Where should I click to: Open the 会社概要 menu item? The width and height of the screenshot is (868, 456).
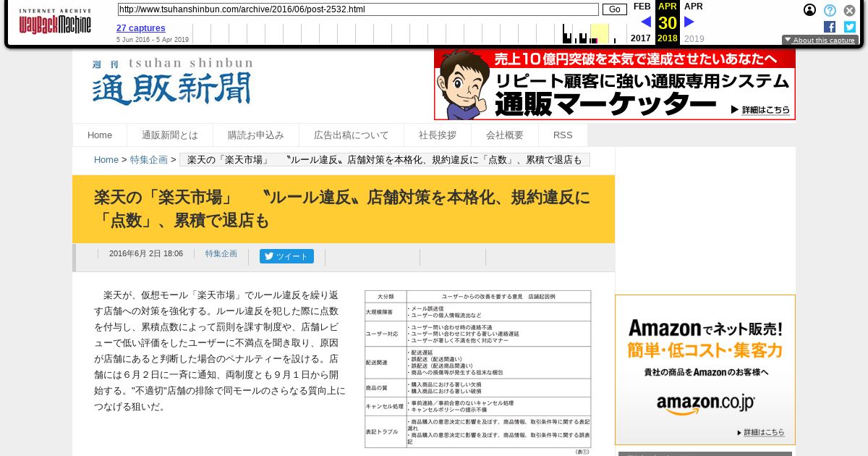pos(505,135)
